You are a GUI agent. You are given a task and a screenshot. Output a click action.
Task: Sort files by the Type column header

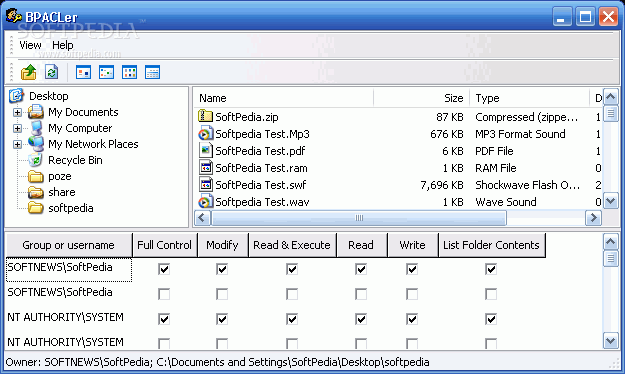[x=529, y=98]
